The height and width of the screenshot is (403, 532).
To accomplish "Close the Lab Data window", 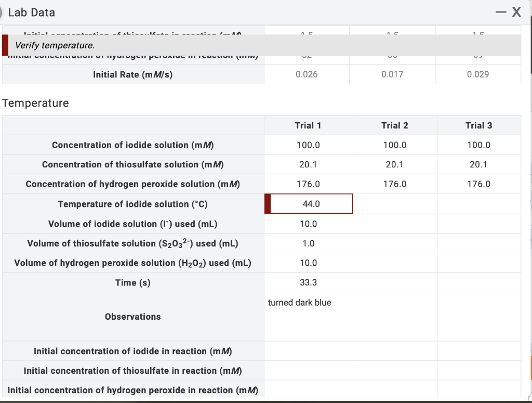I will point(516,12).
